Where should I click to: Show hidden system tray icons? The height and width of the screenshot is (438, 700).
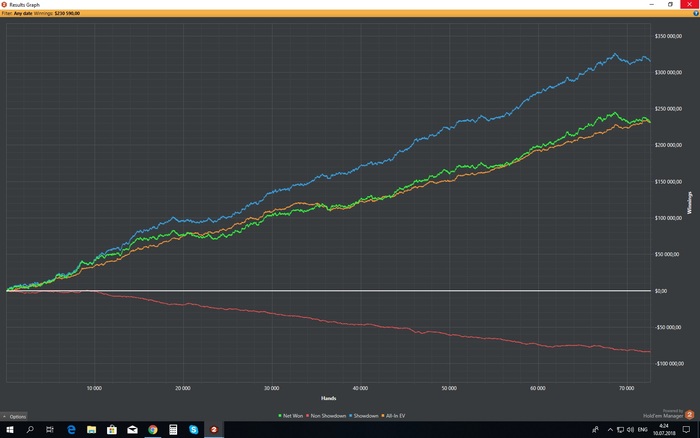click(x=610, y=430)
